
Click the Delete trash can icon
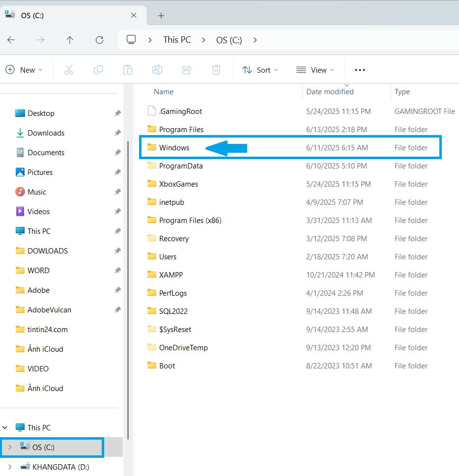tap(216, 70)
